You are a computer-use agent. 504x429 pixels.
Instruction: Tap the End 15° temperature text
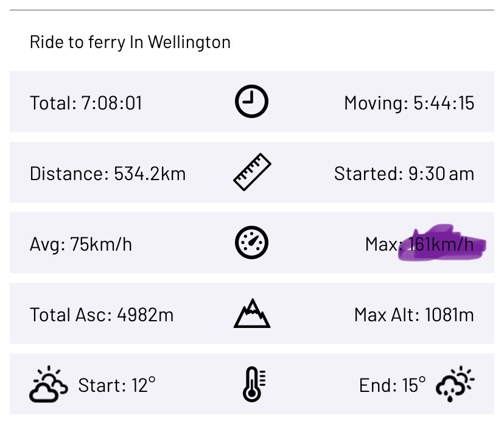point(393,385)
